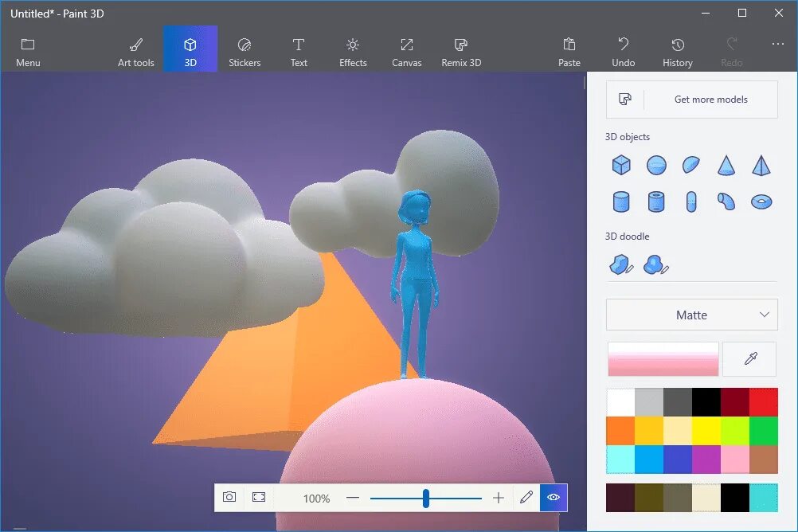Pick a color with the eyedropper

click(749, 359)
